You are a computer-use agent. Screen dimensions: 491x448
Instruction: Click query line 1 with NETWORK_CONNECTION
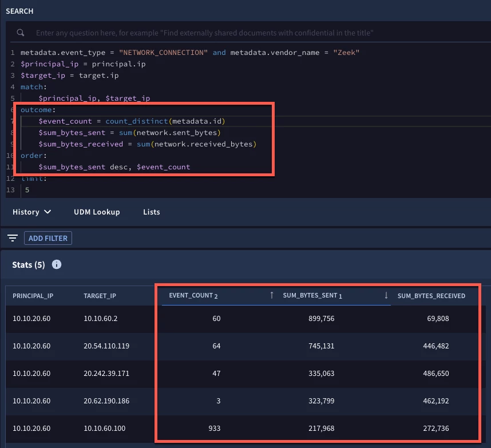(190, 53)
